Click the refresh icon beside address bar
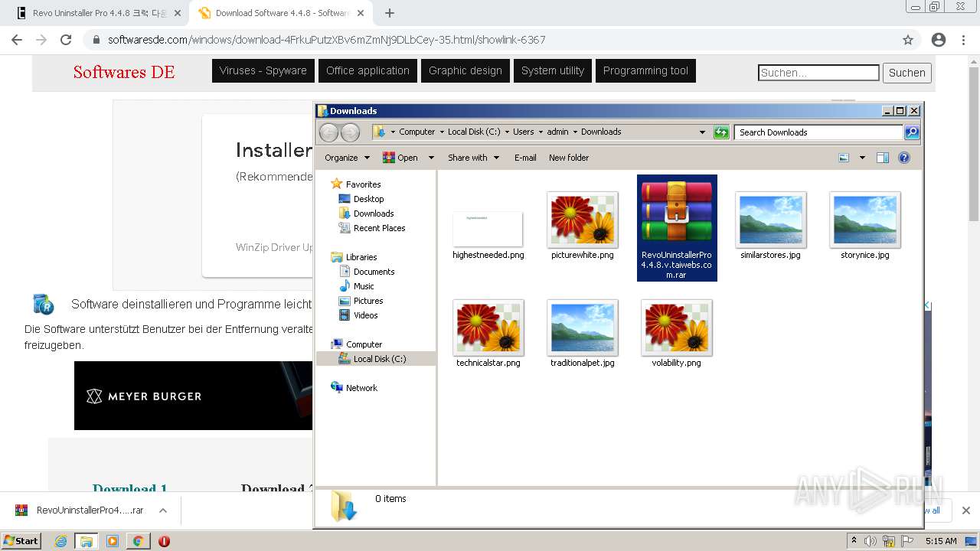This screenshot has width=980, height=551. pyautogui.click(x=721, y=132)
